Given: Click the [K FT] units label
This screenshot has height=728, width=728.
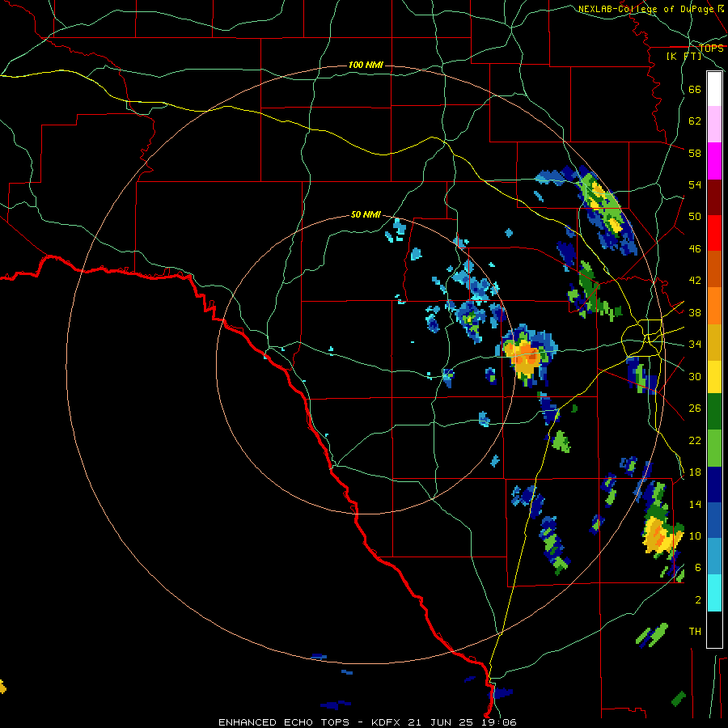Looking at the screenshot, I should (684, 56).
